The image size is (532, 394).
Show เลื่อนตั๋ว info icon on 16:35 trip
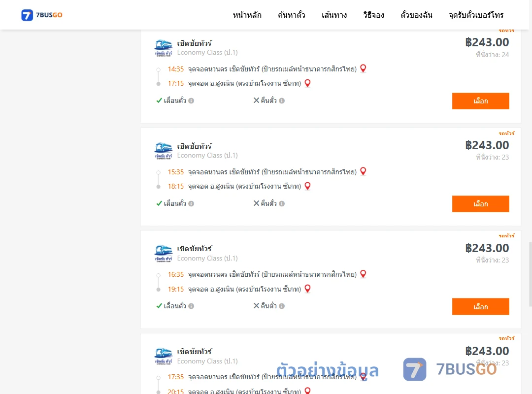191,306
